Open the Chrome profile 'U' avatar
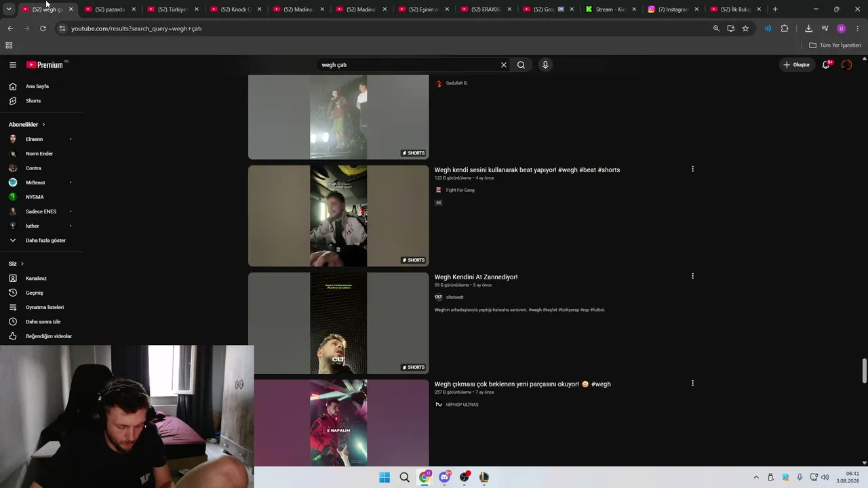 842,28
